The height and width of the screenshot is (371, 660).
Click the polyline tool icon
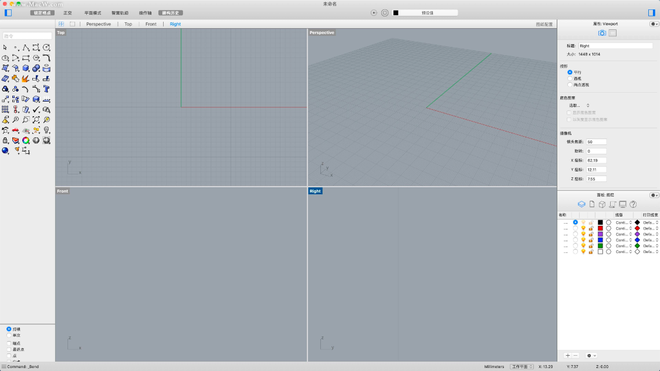[26, 48]
